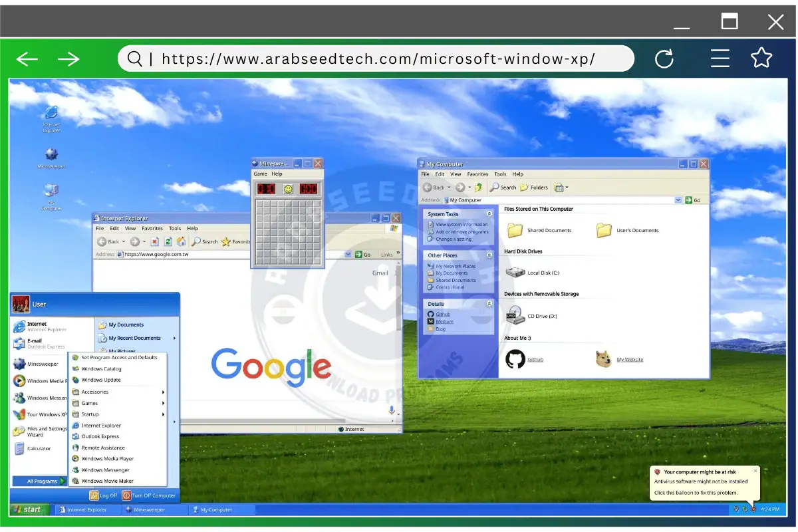Open the Favorites menu in My Computer window
This screenshot has width=798, height=532.
point(477,174)
